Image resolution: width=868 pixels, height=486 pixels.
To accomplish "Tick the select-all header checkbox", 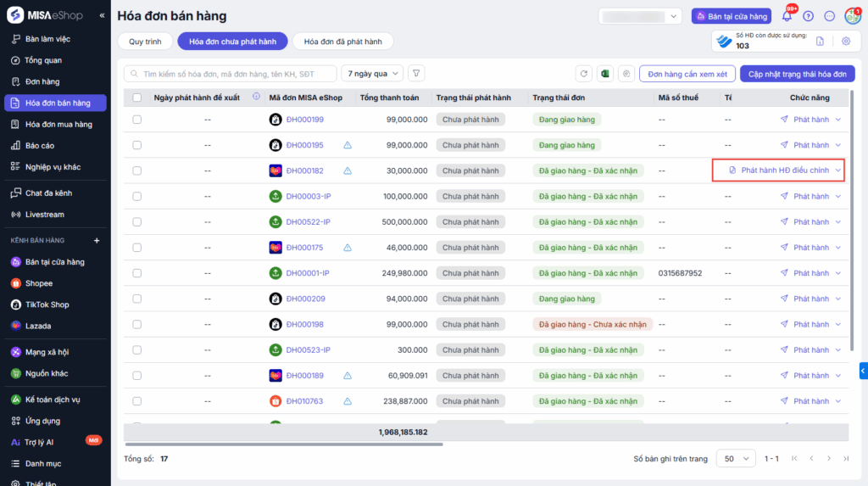I will (x=136, y=98).
